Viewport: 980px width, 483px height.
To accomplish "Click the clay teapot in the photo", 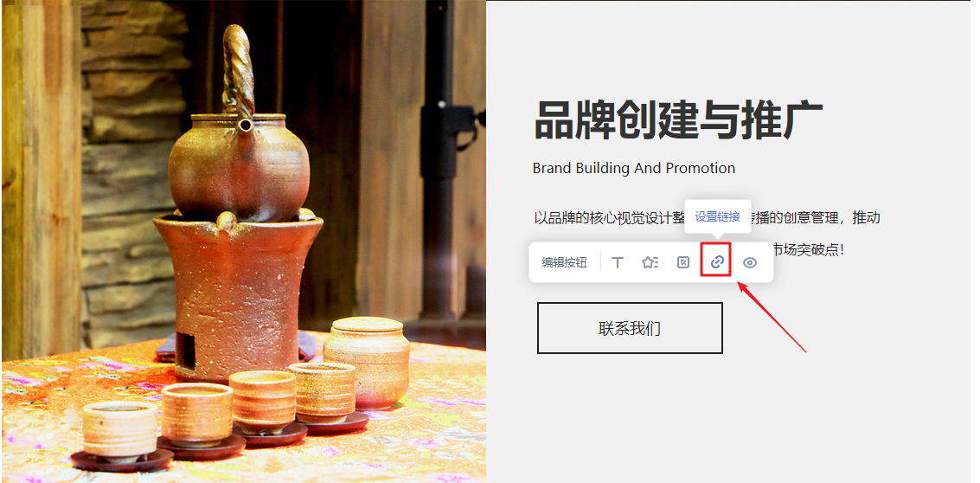I will pos(240,150).
